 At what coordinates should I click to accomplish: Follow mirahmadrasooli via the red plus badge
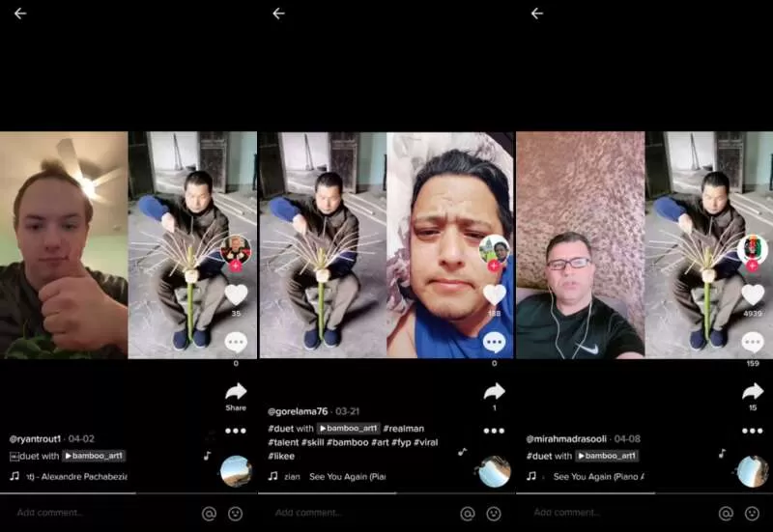(x=753, y=266)
